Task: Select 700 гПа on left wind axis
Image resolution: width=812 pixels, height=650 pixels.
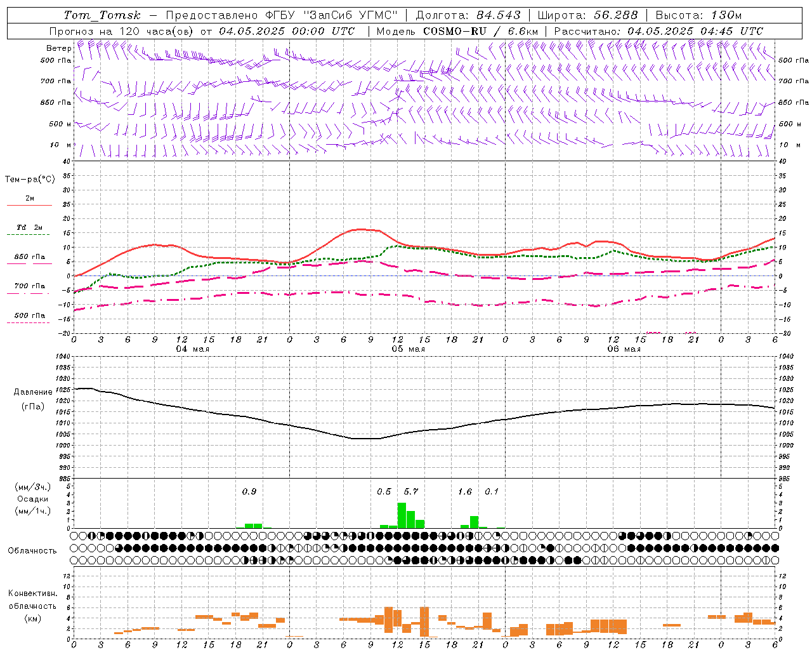Action: [x=56, y=81]
